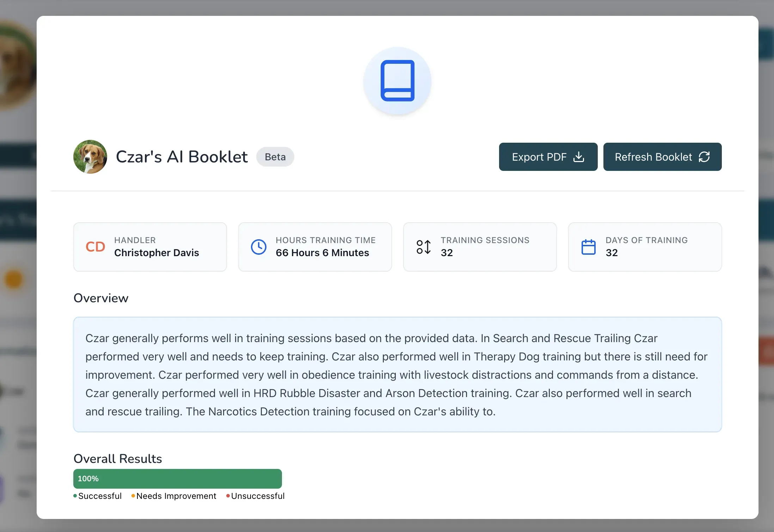Click the HANDLER label

(x=135, y=240)
